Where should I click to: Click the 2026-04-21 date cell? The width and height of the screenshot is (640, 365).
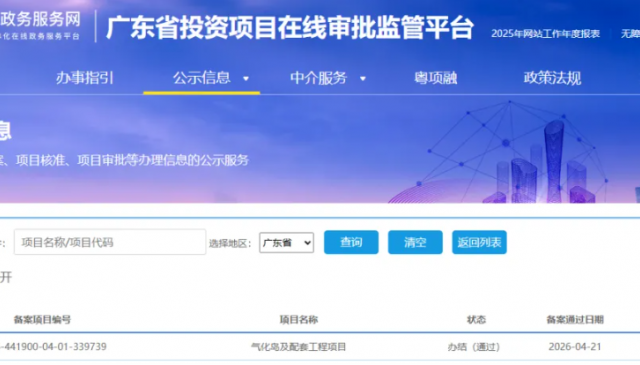coord(575,347)
